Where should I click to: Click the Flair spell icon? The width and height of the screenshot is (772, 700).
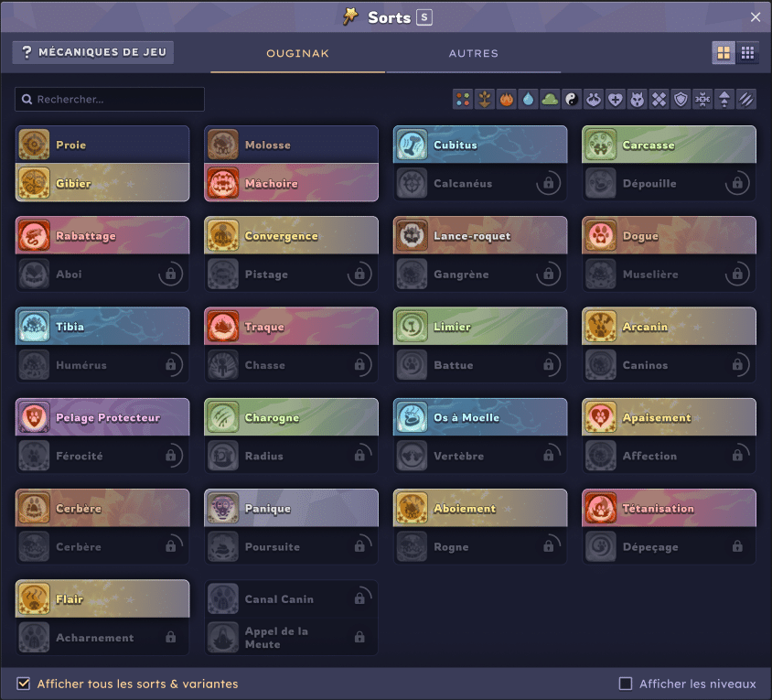click(34, 599)
